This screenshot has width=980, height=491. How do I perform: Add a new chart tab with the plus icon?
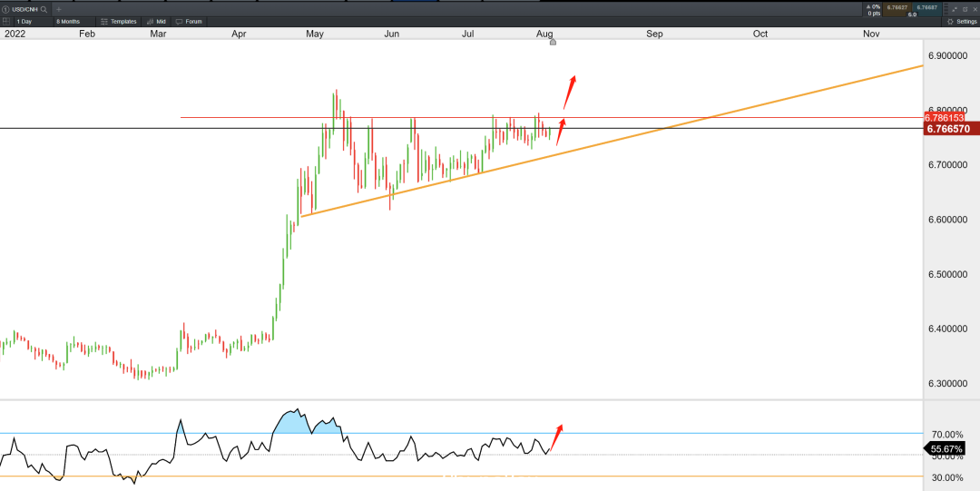[x=59, y=9]
